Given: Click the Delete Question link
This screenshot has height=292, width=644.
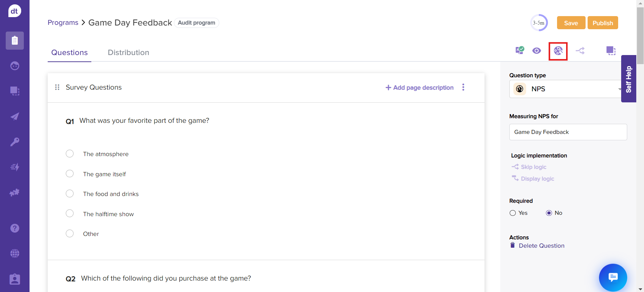Looking at the screenshot, I should (x=541, y=246).
